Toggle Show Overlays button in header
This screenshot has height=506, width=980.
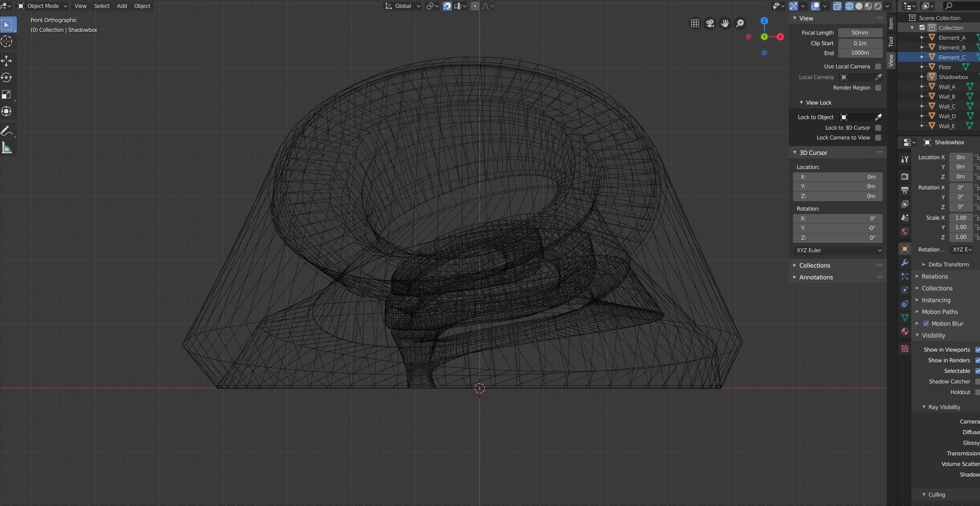click(x=815, y=6)
